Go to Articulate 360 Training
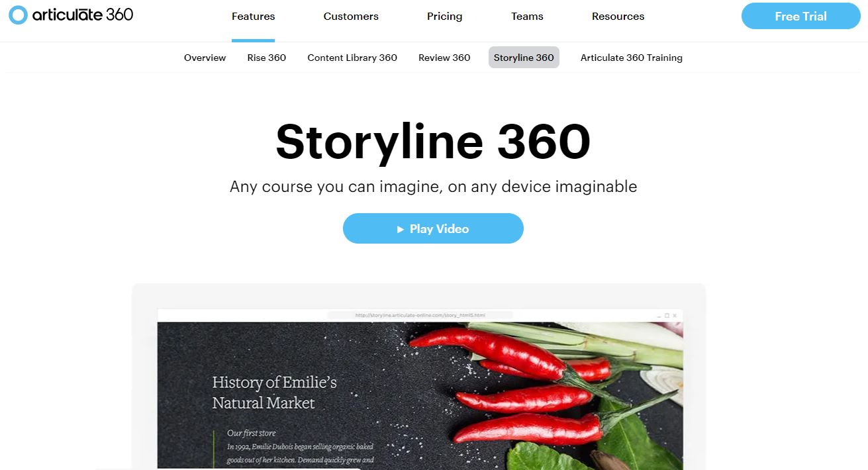 coord(632,58)
